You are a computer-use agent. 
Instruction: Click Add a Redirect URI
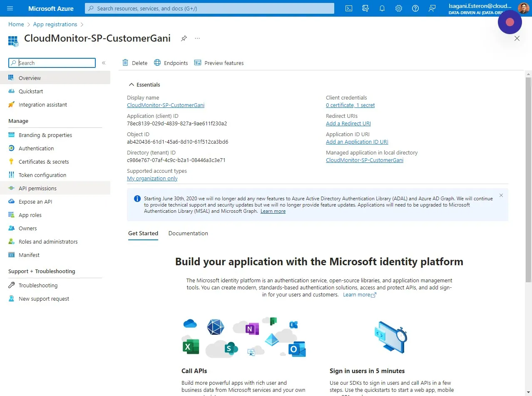click(348, 123)
